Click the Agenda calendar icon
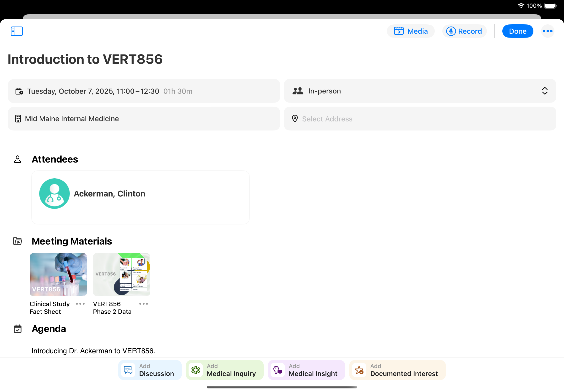 click(17, 329)
